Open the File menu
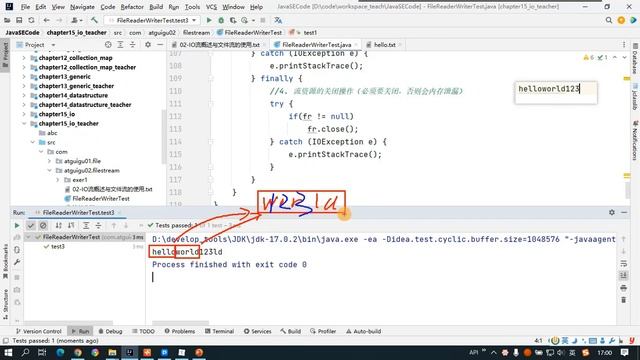 25,7
